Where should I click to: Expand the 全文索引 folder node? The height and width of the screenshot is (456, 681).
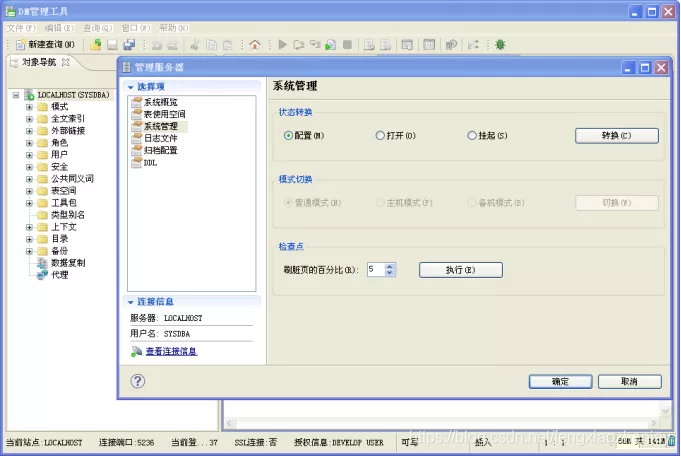pyautogui.click(x=29, y=119)
